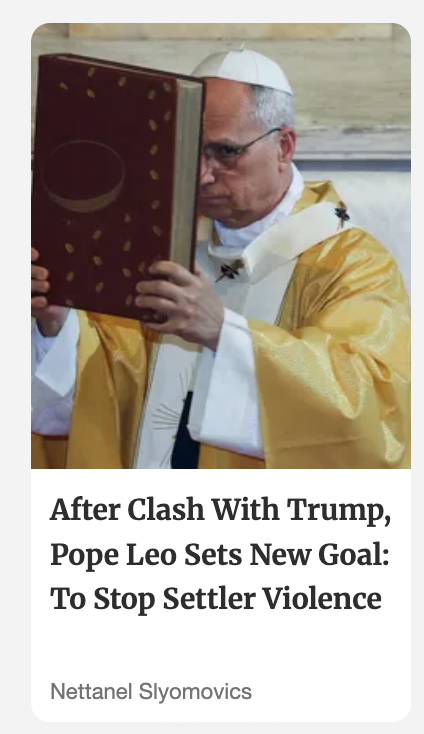
Task: Select the red book in the photo
Action: pos(117,187)
